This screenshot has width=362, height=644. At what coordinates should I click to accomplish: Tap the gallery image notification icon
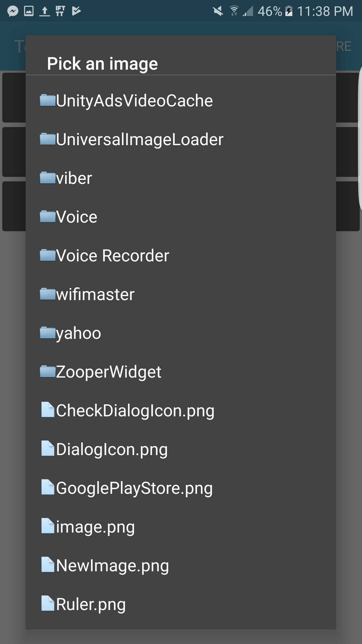pyautogui.click(x=29, y=11)
